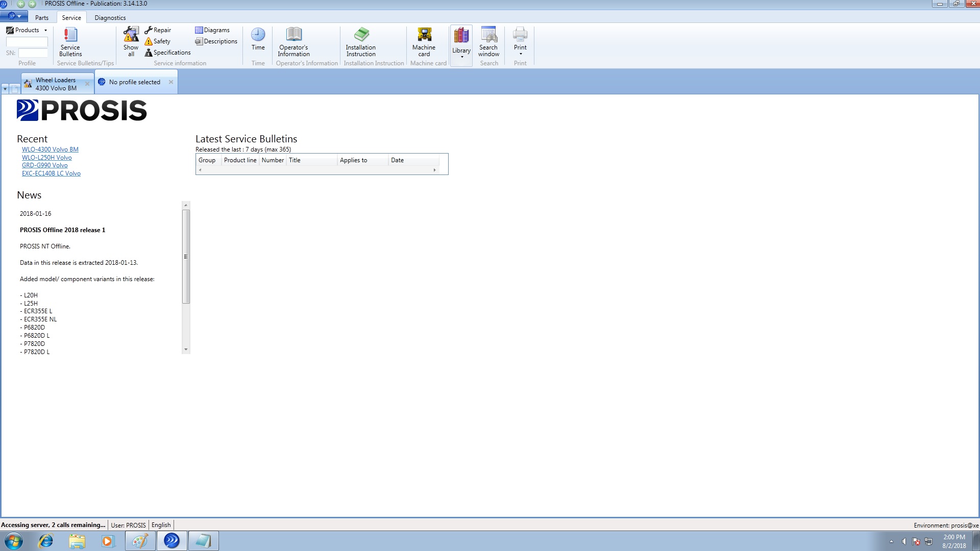Viewport: 980px width, 551px height.
Task: Open the media player taskbar icon
Action: click(x=108, y=541)
